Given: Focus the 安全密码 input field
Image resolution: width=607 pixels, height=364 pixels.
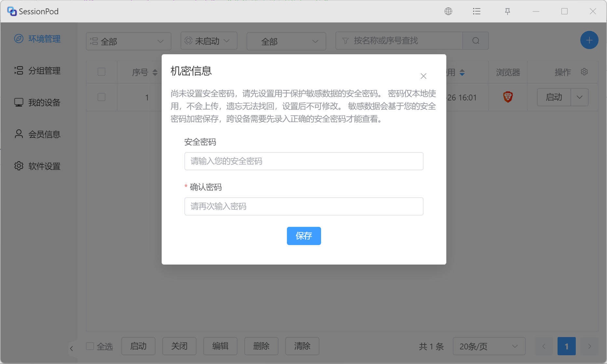Looking at the screenshot, I should coord(304,161).
